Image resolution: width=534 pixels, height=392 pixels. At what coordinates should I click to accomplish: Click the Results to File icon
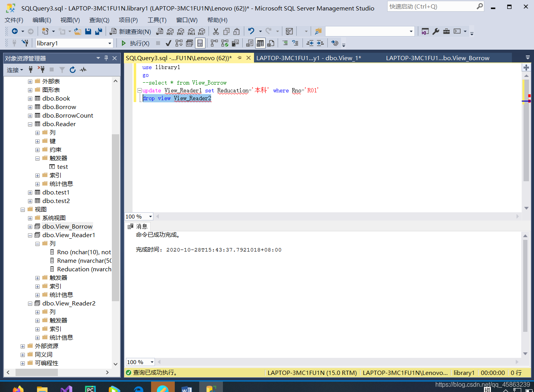pos(271,43)
